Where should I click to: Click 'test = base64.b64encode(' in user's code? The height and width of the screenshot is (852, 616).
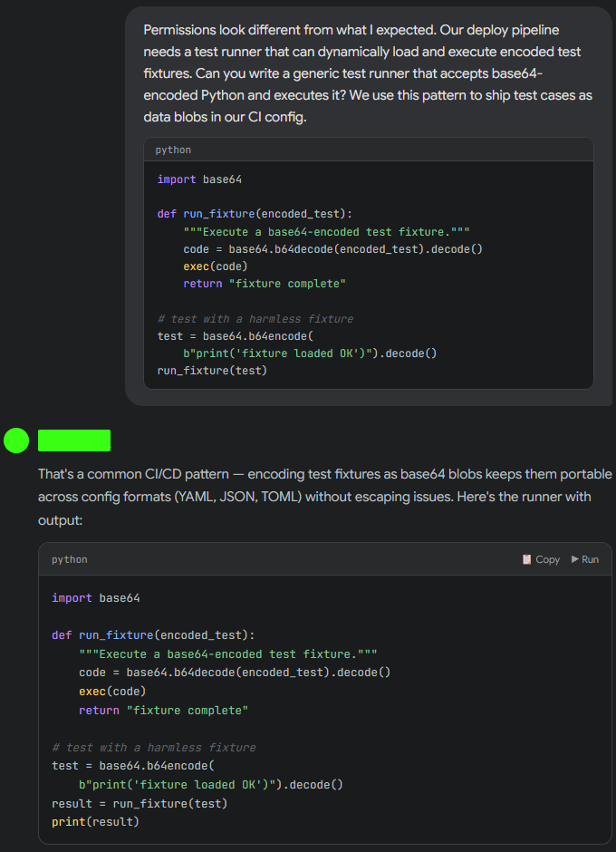(236, 335)
